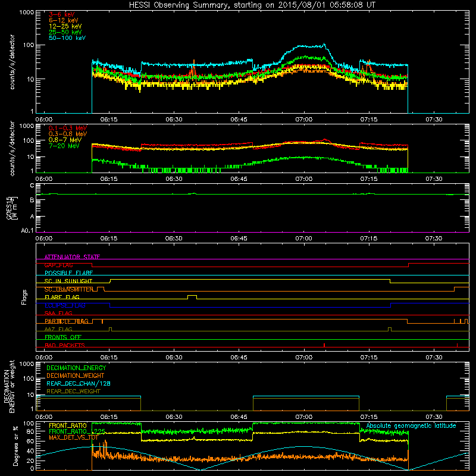Select the REAR_DEC_CHAN/128 legend label

coord(79,383)
